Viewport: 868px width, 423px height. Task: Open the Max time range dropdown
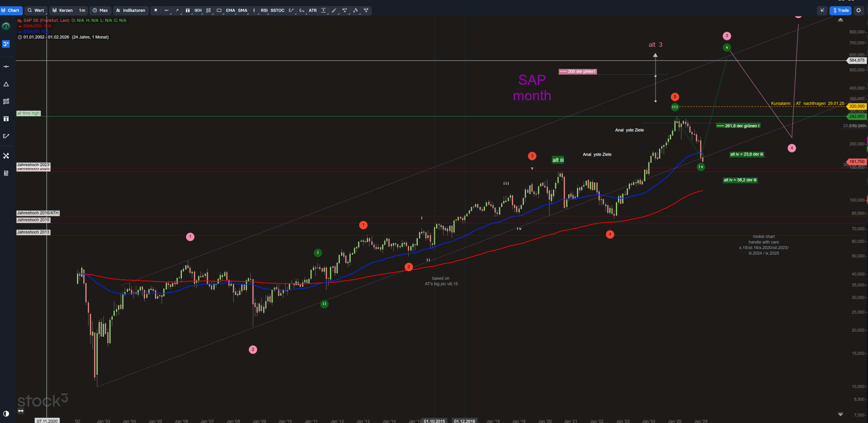[100, 10]
